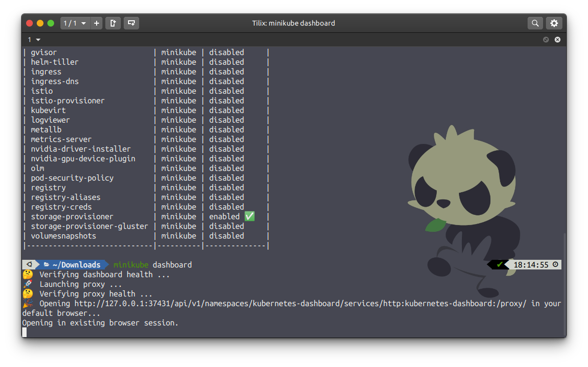Select 'storage-provisioner-gluster' addon name

pos(89,226)
